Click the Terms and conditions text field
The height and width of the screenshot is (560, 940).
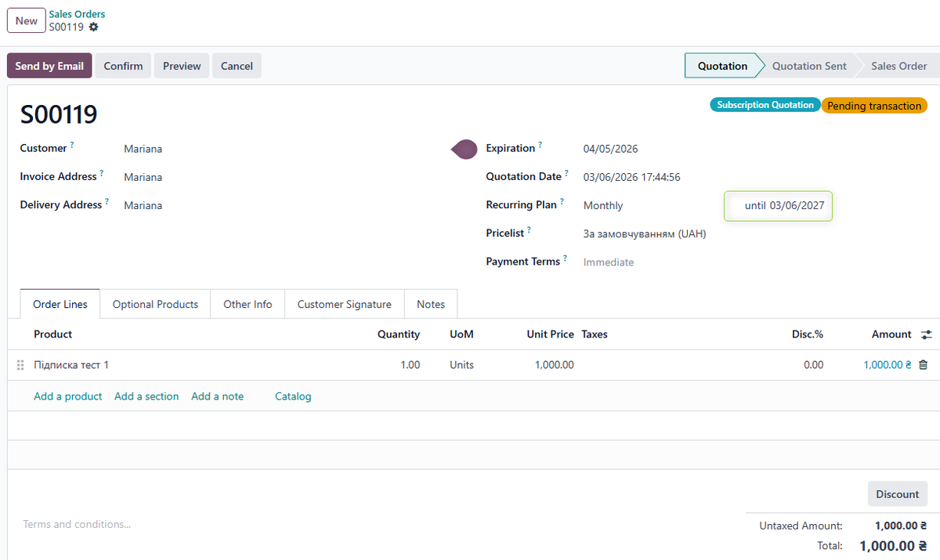(x=77, y=524)
